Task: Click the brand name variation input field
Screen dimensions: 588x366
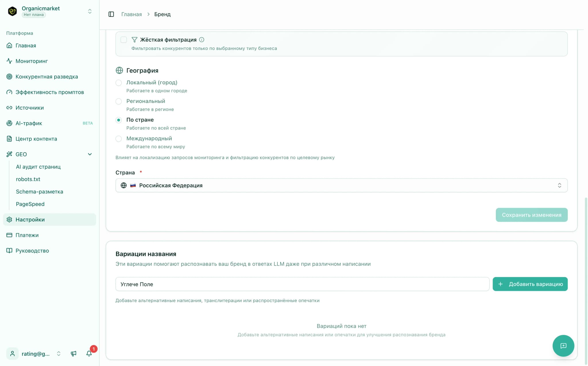Action: coord(302,284)
